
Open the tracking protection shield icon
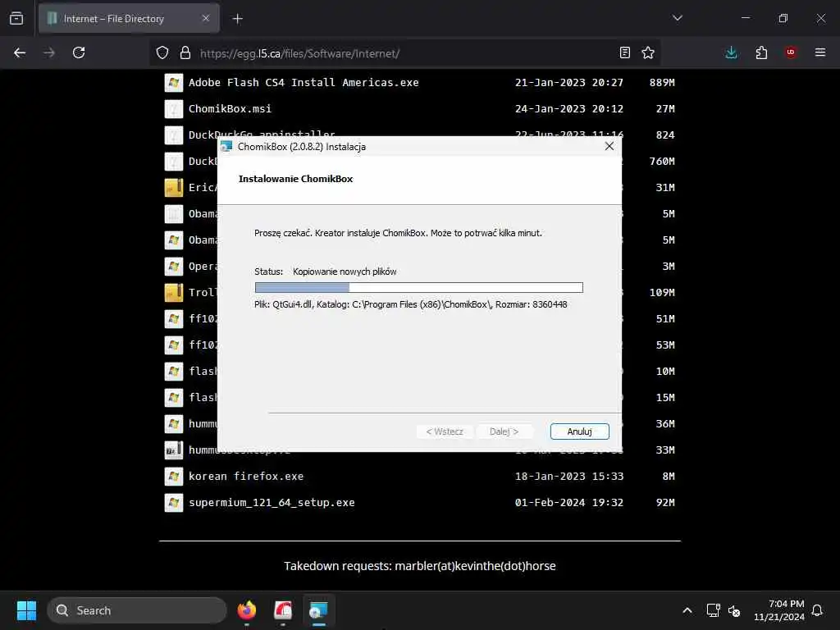[x=162, y=52]
